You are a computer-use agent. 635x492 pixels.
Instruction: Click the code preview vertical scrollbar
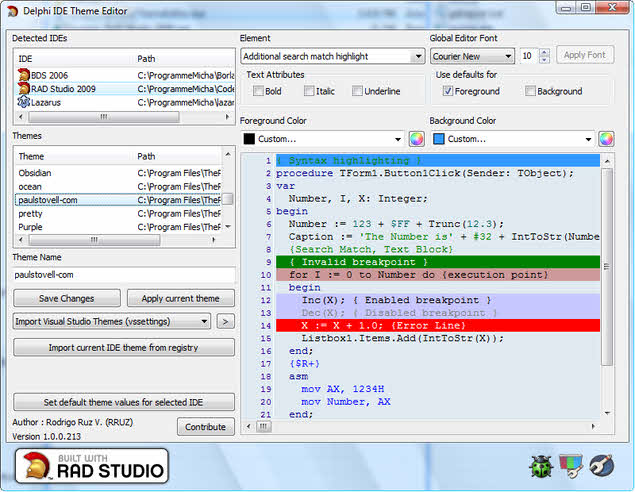pos(607,266)
